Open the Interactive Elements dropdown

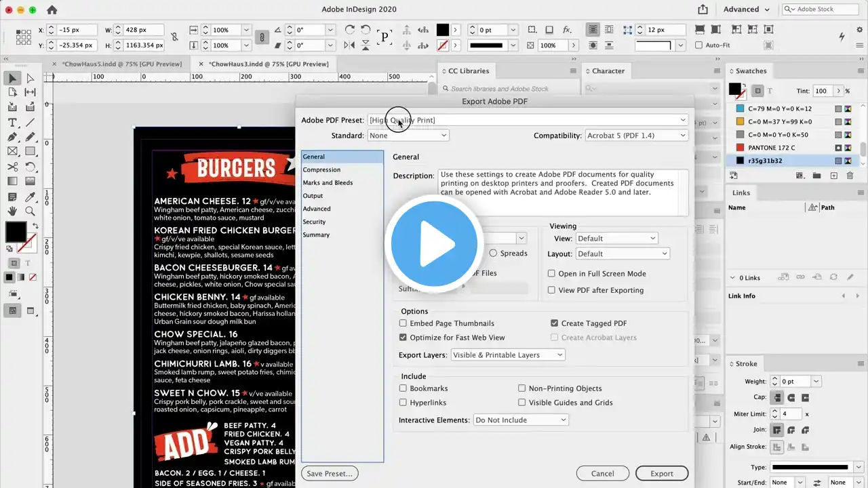click(x=521, y=420)
